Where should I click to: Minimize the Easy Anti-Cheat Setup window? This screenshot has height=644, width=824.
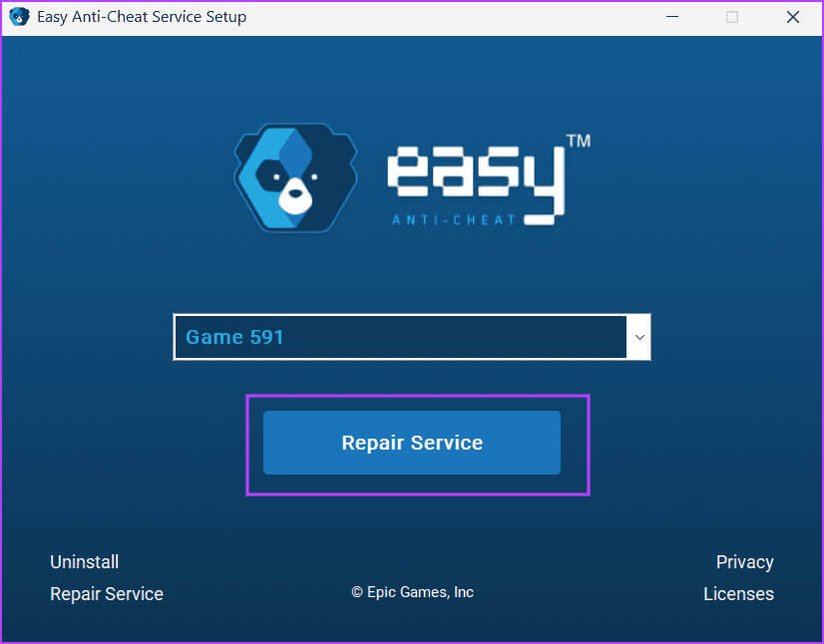(x=671, y=17)
